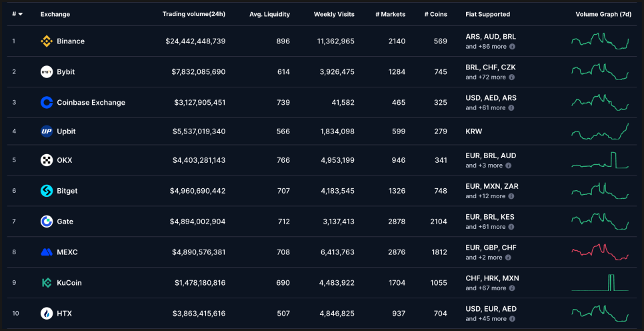644x331 pixels.
Task: Select Upbit volume $5,537,019,340
Action: point(199,131)
